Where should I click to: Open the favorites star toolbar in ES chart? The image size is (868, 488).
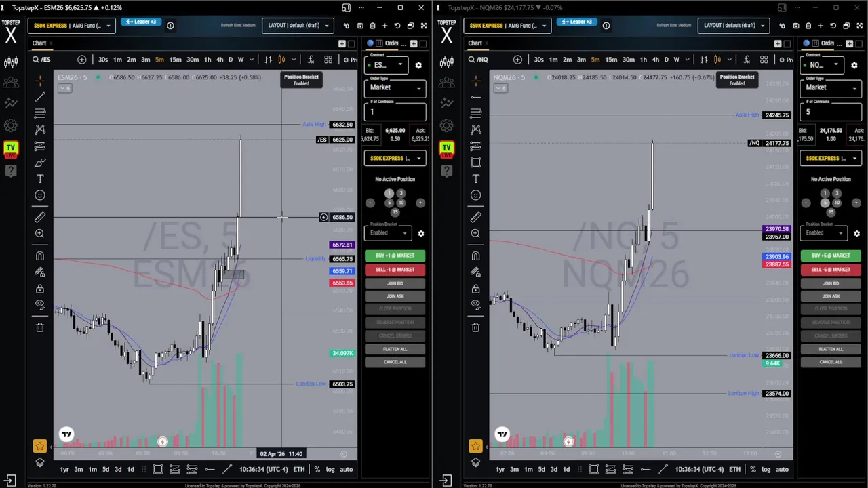40,446
